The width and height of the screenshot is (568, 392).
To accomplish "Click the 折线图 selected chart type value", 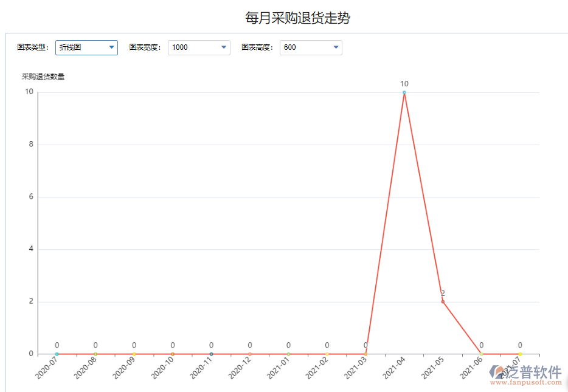I will click(70, 47).
